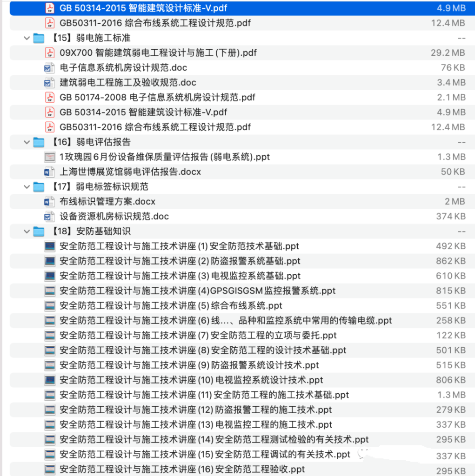Click the folder icon of 【16】弱电评估报告
Image resolution: width=475 pixels, height=476 pixels.
39,142
